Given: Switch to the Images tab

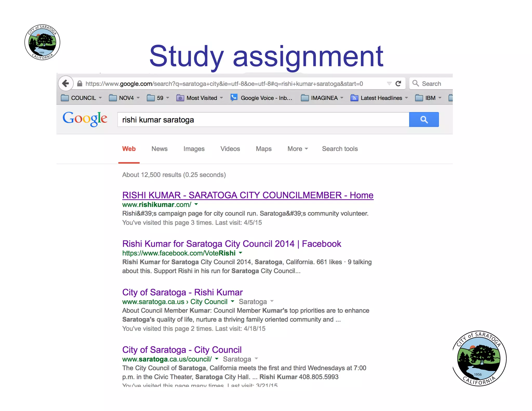Looking at the screenshot, I should [x=194, y=149].
